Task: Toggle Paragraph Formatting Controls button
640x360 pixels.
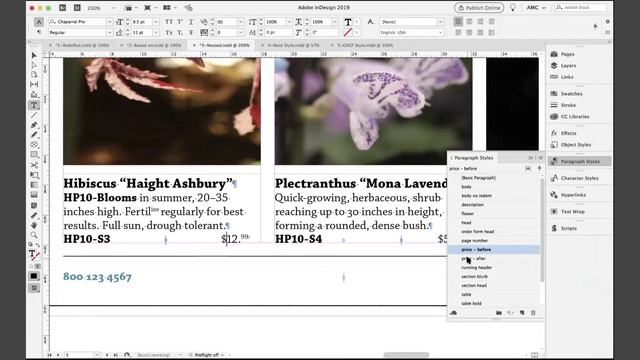Action: point(39,32)
